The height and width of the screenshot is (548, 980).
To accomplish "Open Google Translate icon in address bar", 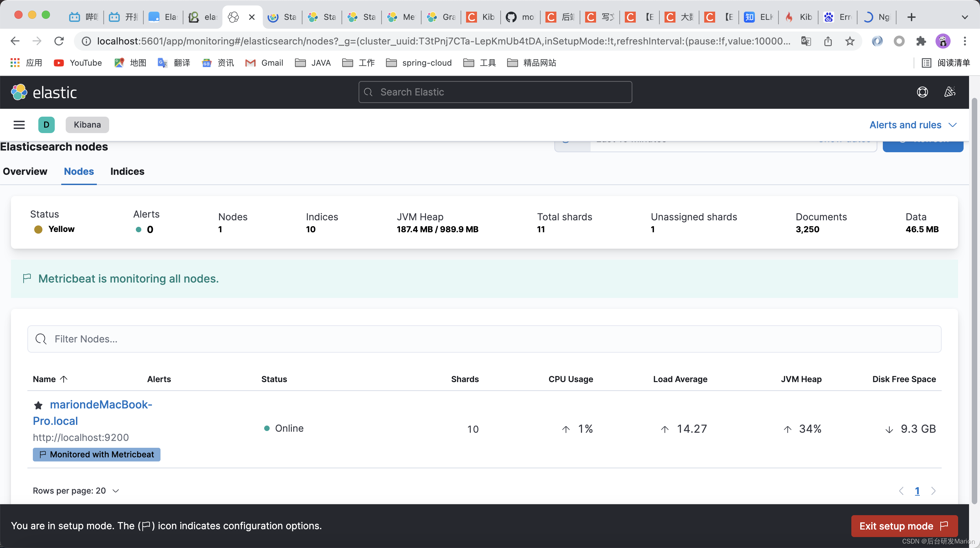I will point(806,41).
